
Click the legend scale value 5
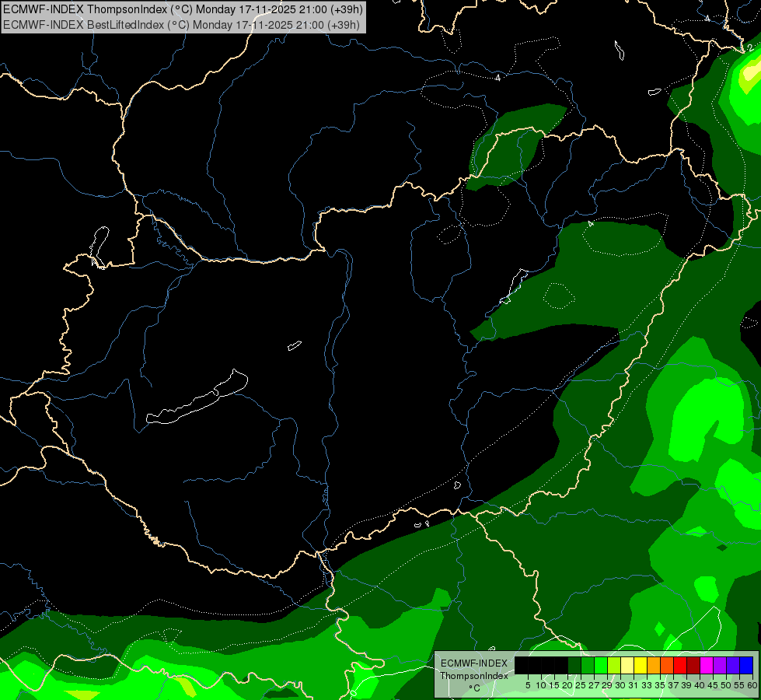[528, 685]
